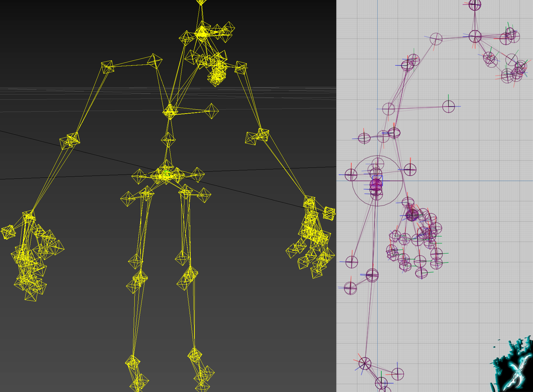Viewport: 533px width, 392px height.
Task: Select the purple knee joint circle
Action: click(372, 275)
